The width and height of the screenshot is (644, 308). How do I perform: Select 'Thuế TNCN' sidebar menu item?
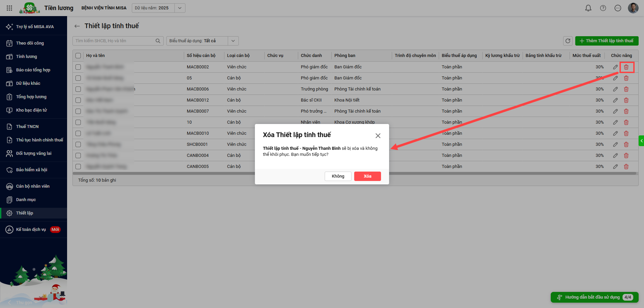click(x=27, y=127)
